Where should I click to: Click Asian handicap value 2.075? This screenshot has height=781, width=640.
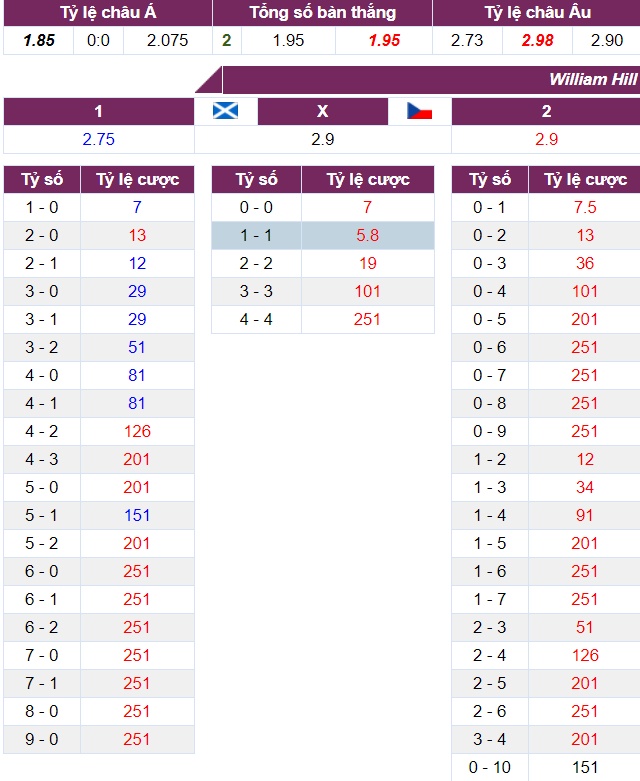click(167, 41)
